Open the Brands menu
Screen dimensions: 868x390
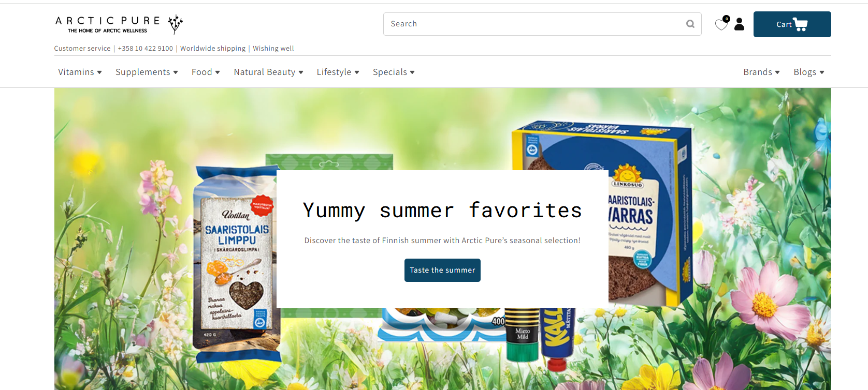coord(761,72)
